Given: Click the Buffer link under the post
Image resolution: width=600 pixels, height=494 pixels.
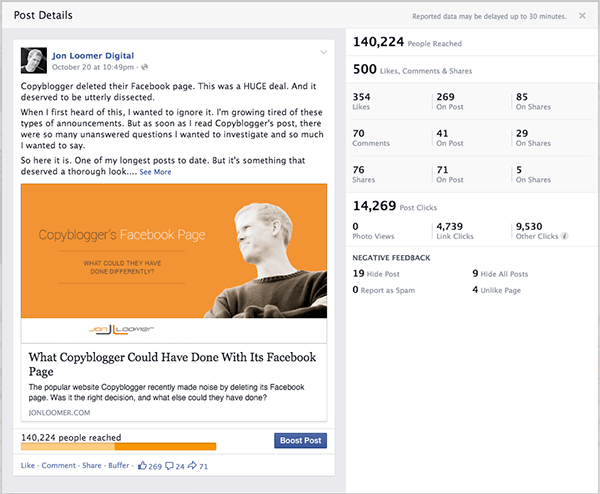Looking at the screenshot, I should [x=119, y=466].
